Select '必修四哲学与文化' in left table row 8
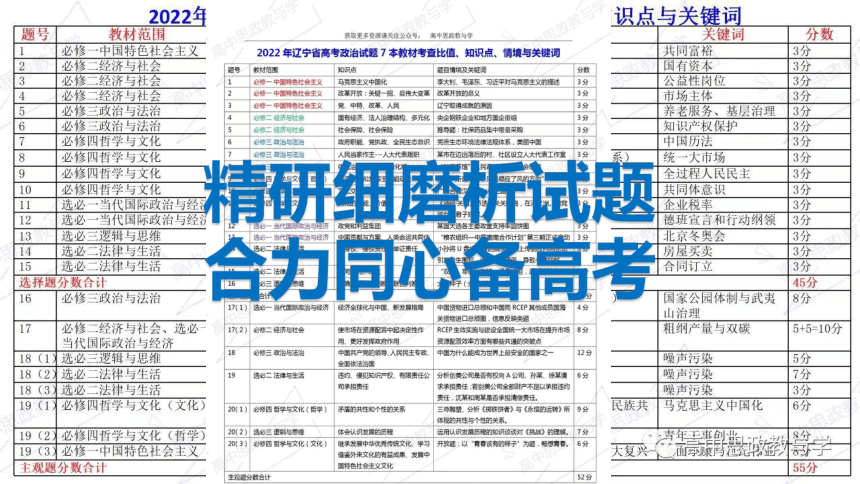This screenshot has width=860, height=484. point(111,158)
